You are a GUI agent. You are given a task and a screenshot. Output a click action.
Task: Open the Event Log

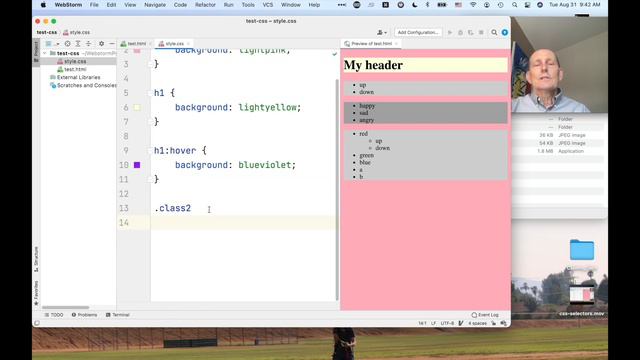click(485, 315)
